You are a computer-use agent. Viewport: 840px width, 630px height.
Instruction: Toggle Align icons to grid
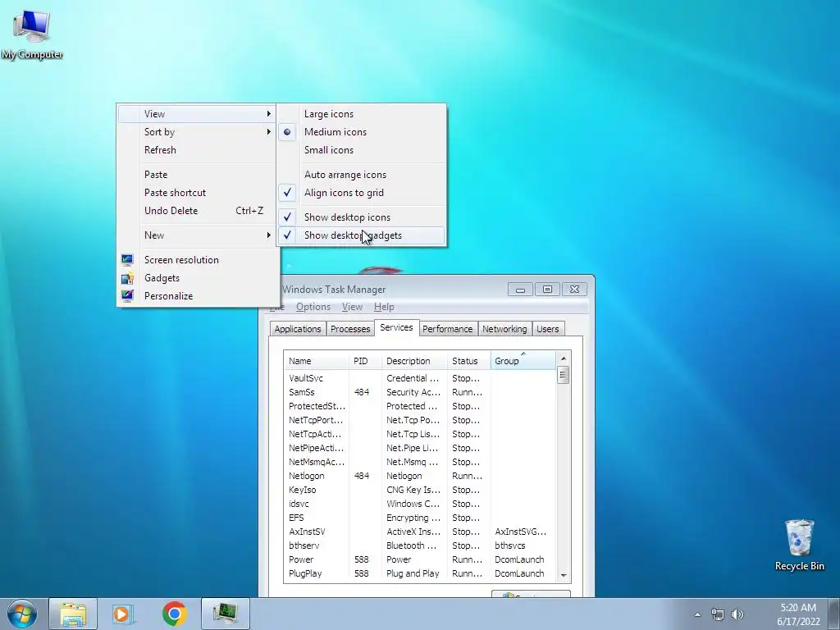[362, 193]
